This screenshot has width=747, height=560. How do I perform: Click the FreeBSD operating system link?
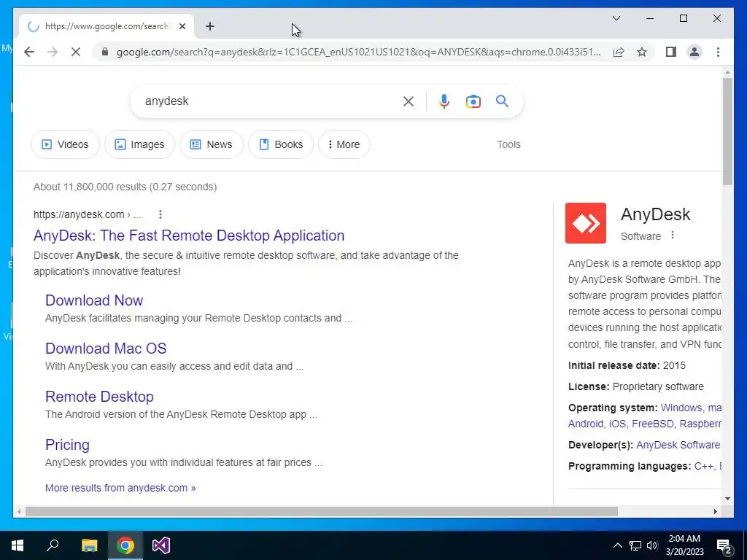point(652,424)
